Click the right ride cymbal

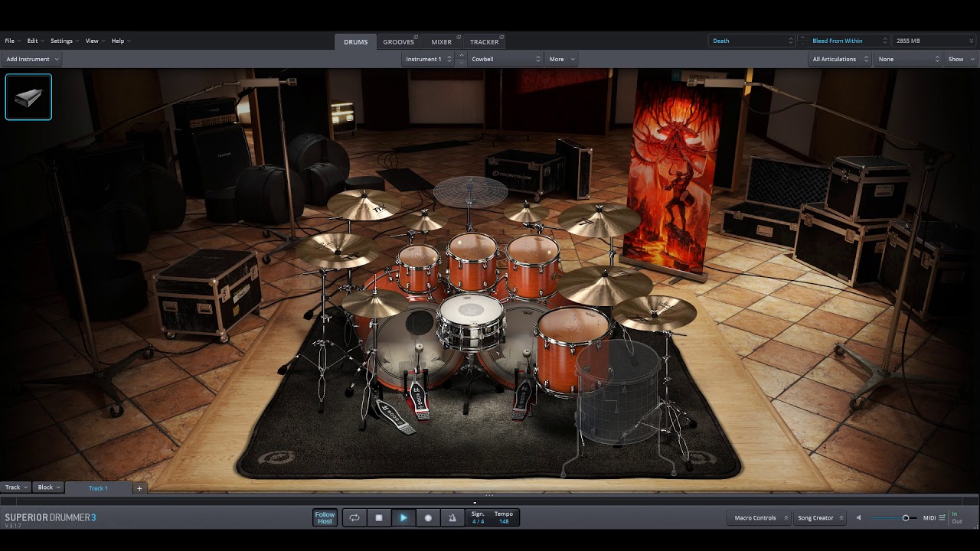coord(604,285)
